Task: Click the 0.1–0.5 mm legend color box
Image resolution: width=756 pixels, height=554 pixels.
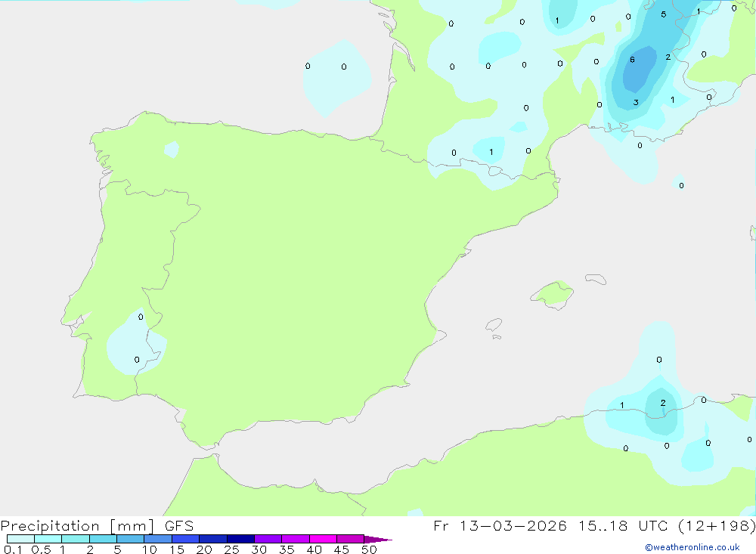Action: (20, 539)
